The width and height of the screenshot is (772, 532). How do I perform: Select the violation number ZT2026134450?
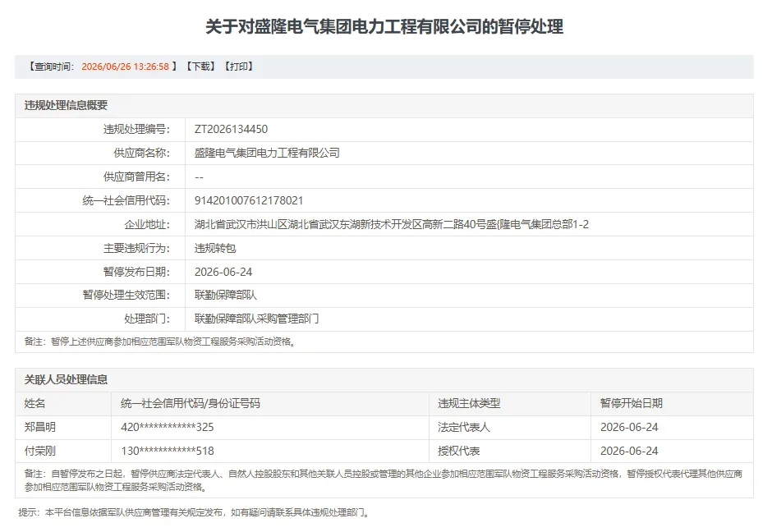(231, 129)
